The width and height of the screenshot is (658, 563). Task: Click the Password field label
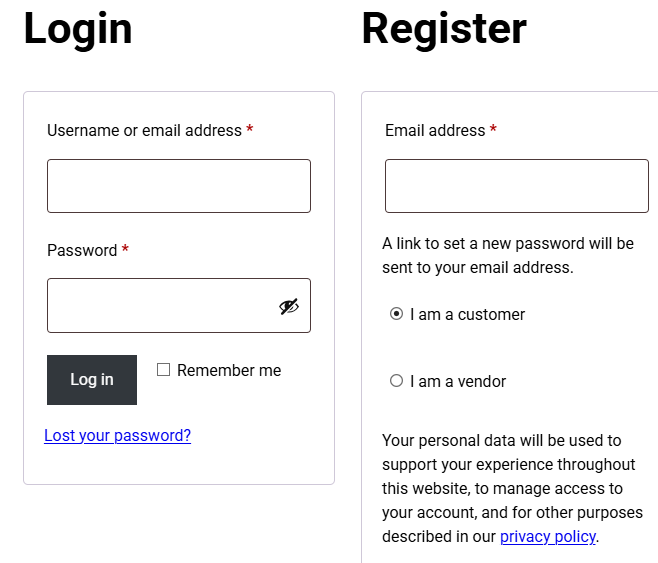tap(82, 250)
